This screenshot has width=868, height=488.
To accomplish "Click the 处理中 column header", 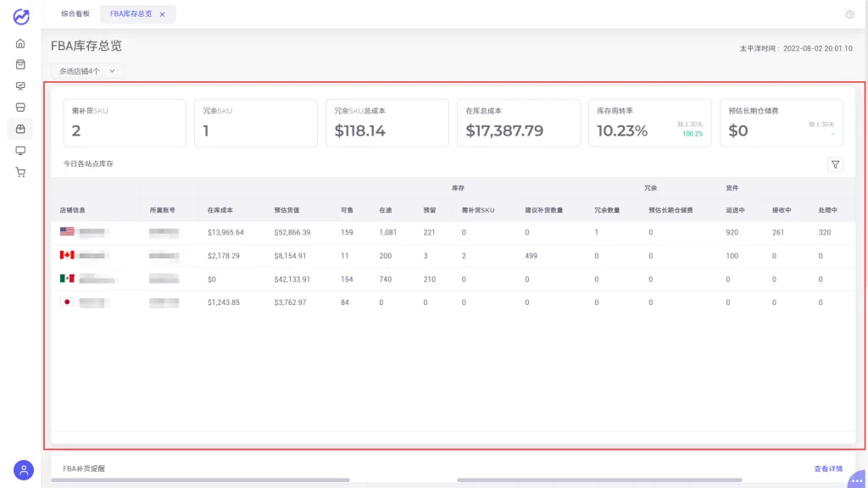I will (x=827, y=210).
